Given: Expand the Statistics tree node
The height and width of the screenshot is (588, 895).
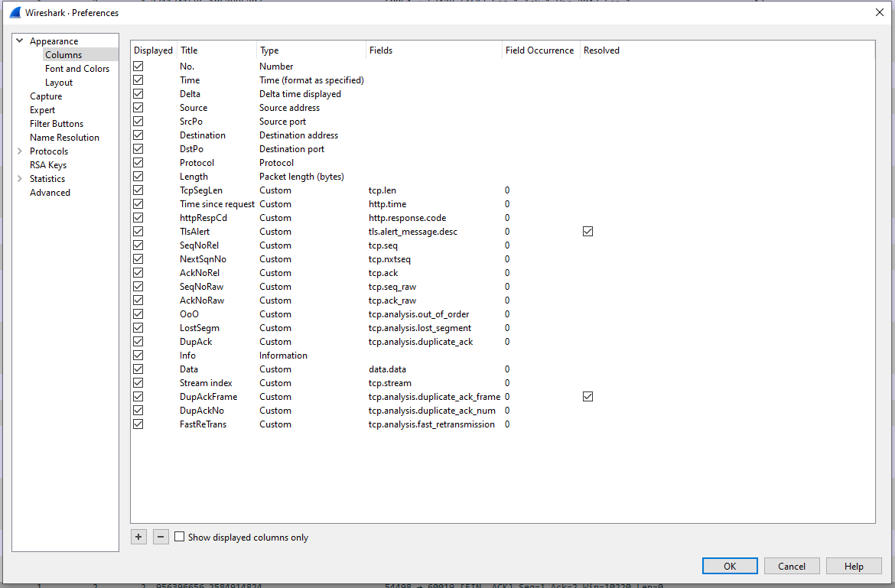Looking at the screenshot, I should coord(20,179).
